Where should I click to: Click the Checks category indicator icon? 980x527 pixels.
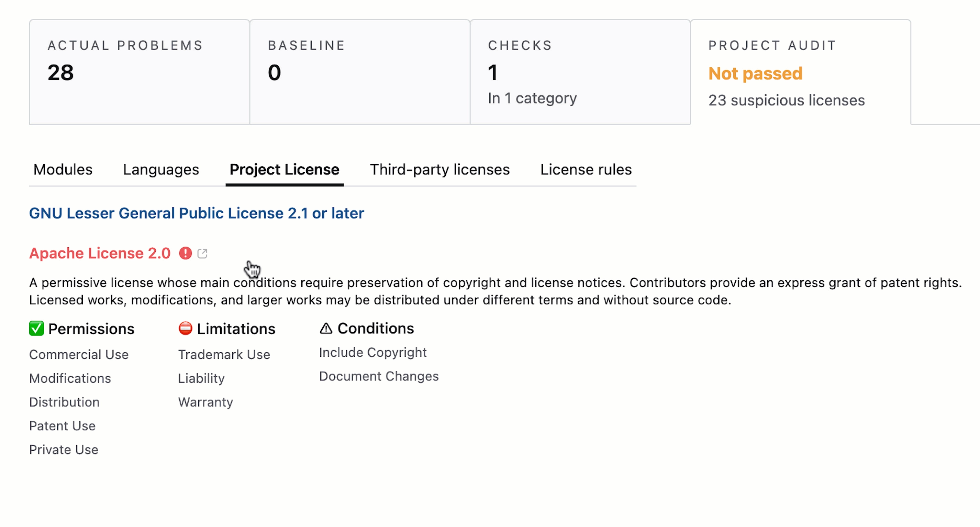(x=533, y=98)
